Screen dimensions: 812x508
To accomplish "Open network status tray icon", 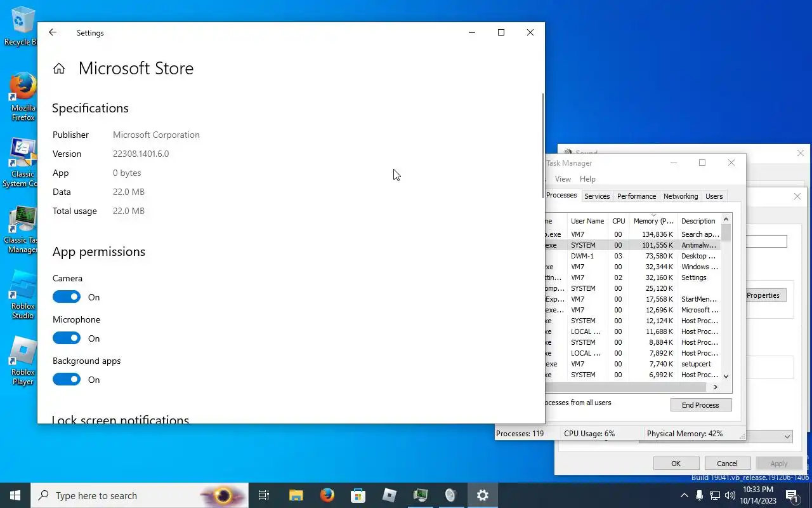I will coord(715,495).
